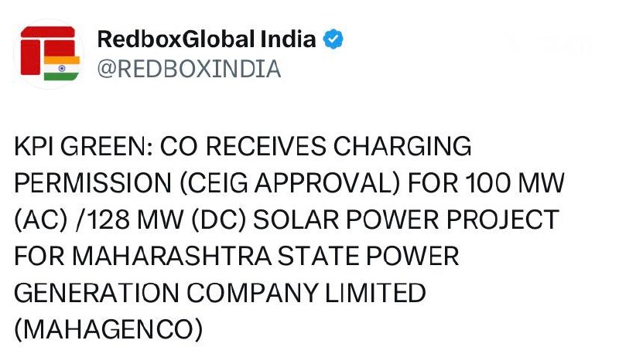
Task: Click the text (DC) in the tweet
Action: click(x=219, y=220)
